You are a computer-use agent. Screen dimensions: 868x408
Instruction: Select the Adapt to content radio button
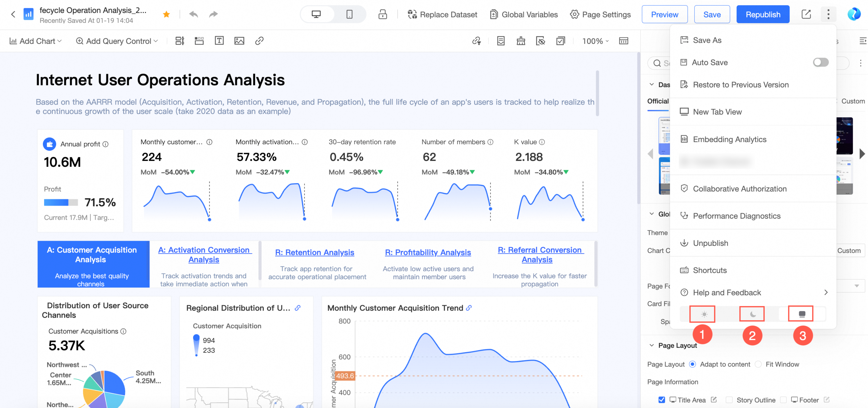click(x=692, y=364)
